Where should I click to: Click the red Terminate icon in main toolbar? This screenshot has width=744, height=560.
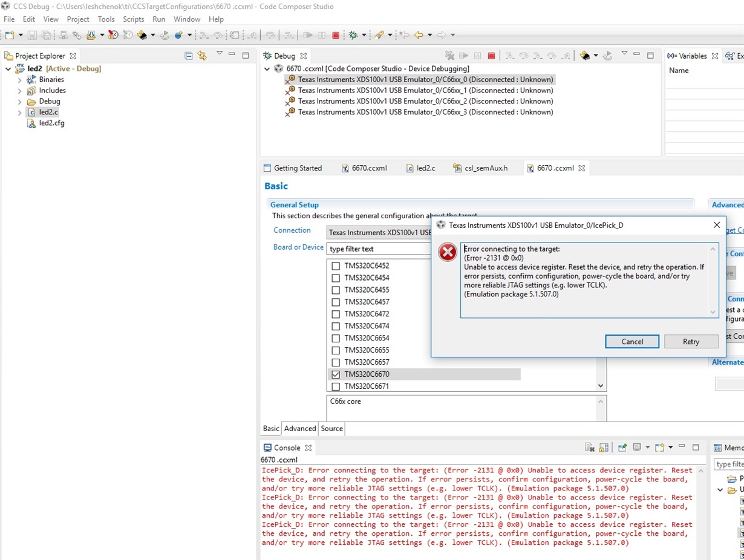tap(336, 35)
